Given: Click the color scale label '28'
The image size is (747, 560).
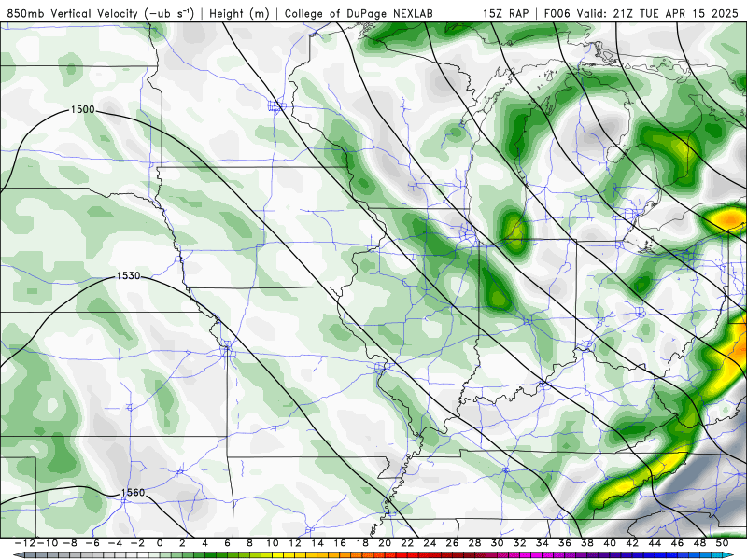Looking at the screenshot, I should point(474,543).
